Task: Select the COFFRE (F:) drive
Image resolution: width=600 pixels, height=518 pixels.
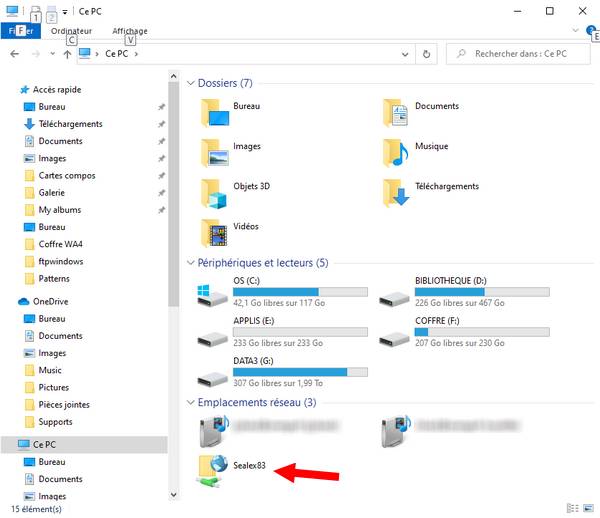Action: point(464,332)
